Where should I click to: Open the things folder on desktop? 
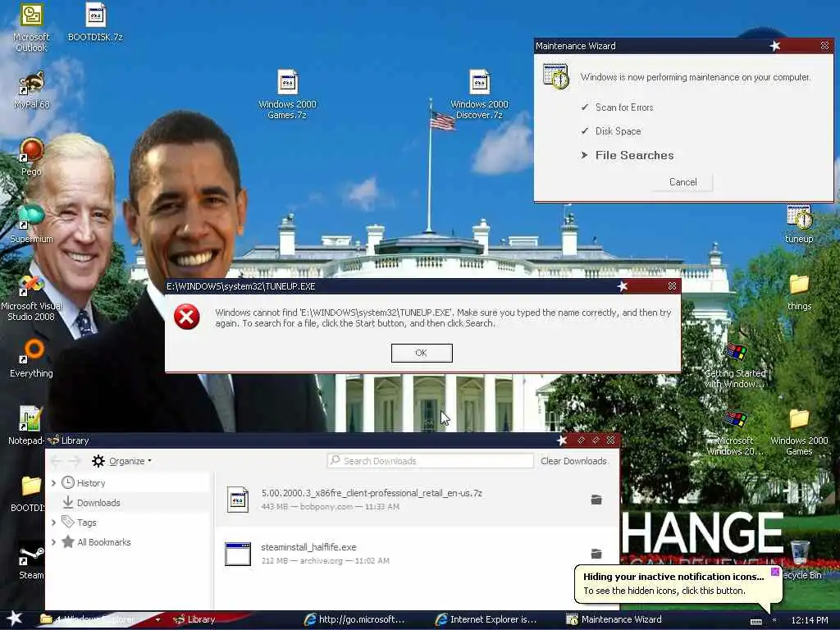[x=799, y=292]
